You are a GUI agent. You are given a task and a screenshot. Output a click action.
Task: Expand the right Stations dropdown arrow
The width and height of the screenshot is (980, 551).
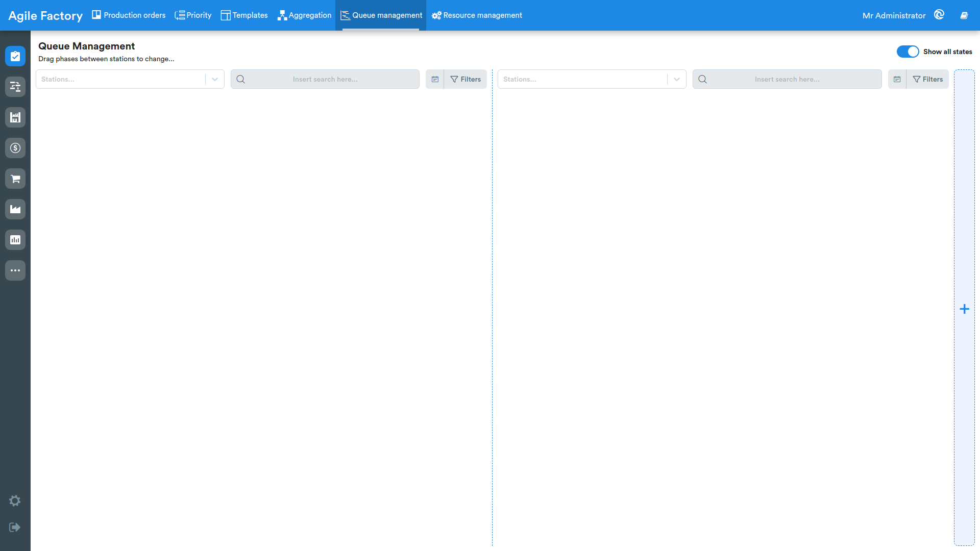click(677, 79)
